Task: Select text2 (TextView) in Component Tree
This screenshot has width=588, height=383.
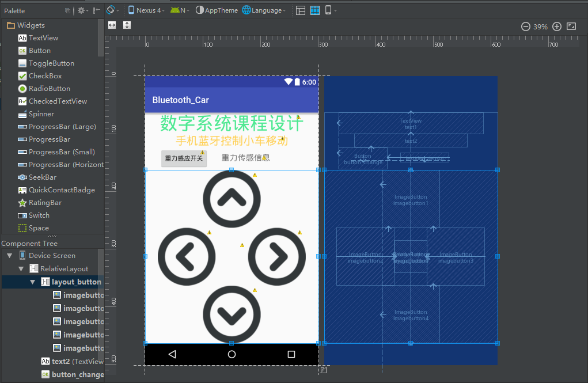Action: (73, 361)
